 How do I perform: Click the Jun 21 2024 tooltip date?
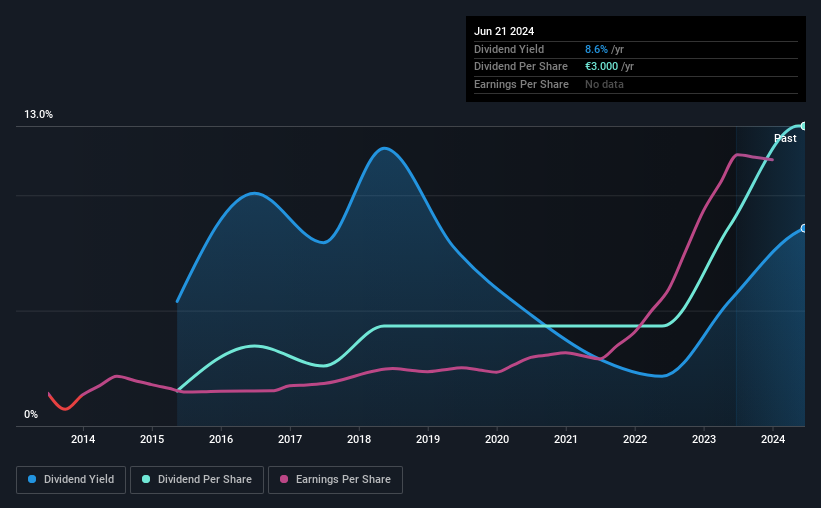pos(504,31)
